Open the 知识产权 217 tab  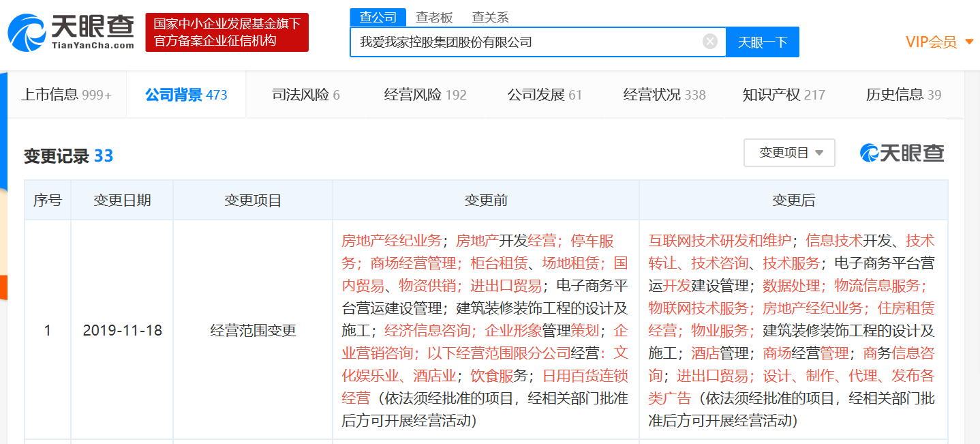[784, 95]
